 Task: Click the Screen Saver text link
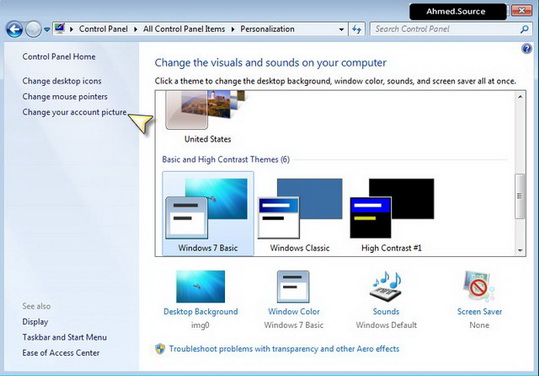[x=480, y=312]
